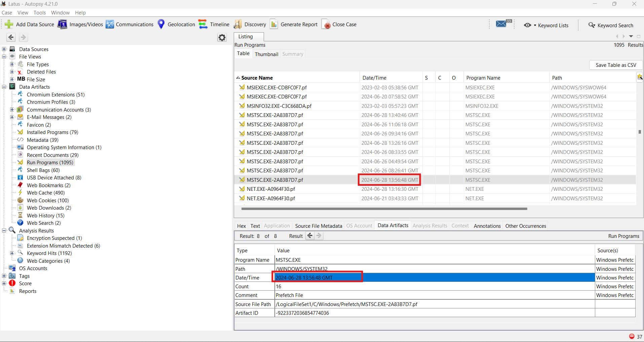Select Recent Documents (29) tree item

coord(53,155)
